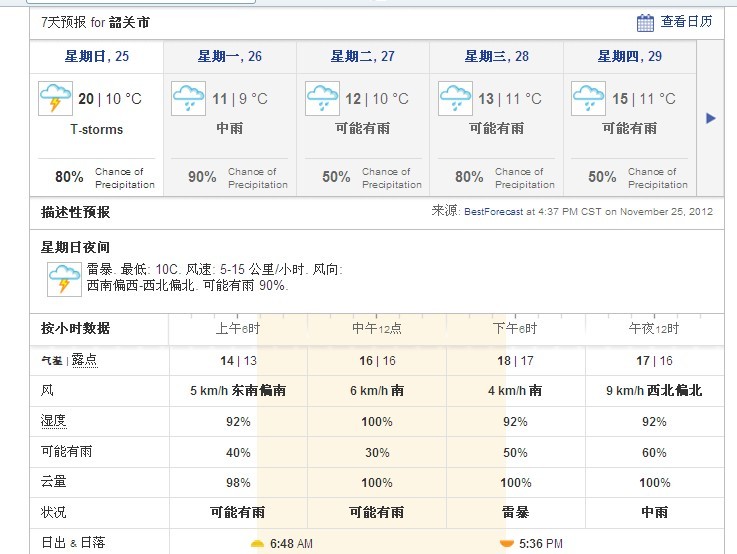This screenshot has width=737, height=554.
Task: Click the thunderstorm icon for 星期日 25
Action: coord(55,99)
